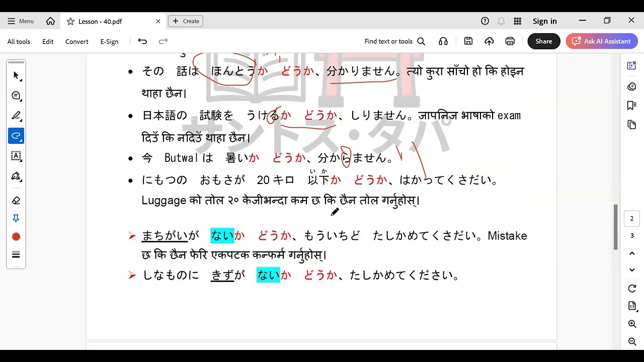Click the word Butwal in the document
The width and height of the screenshot is (644, 362).
click(182, 158)
